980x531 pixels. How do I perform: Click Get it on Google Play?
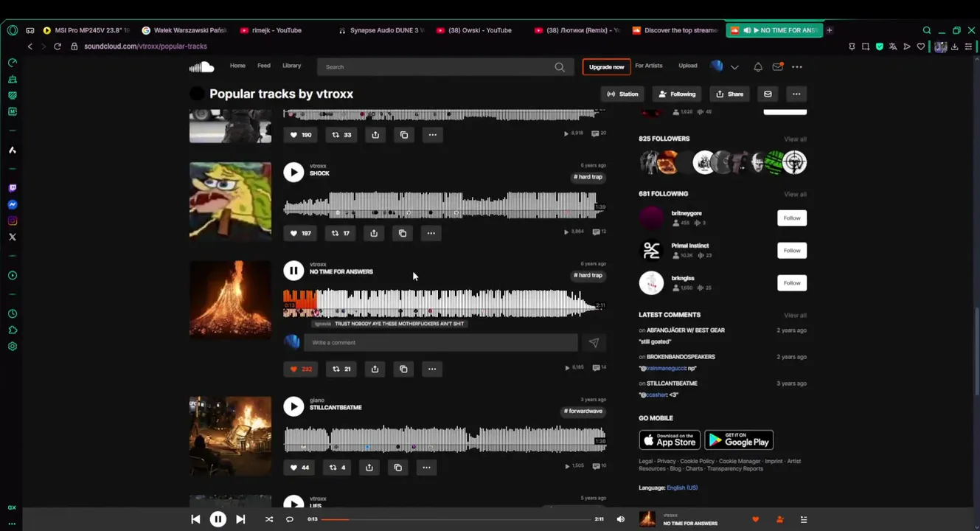pyautogui.click(x=739, y=440)
